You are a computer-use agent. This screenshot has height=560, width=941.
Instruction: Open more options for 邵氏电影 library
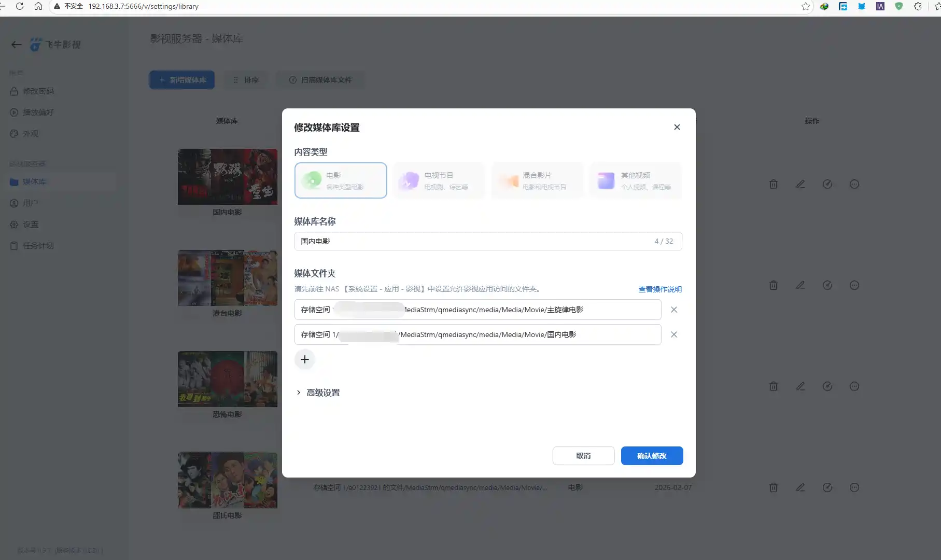click(x=854, y=487)
